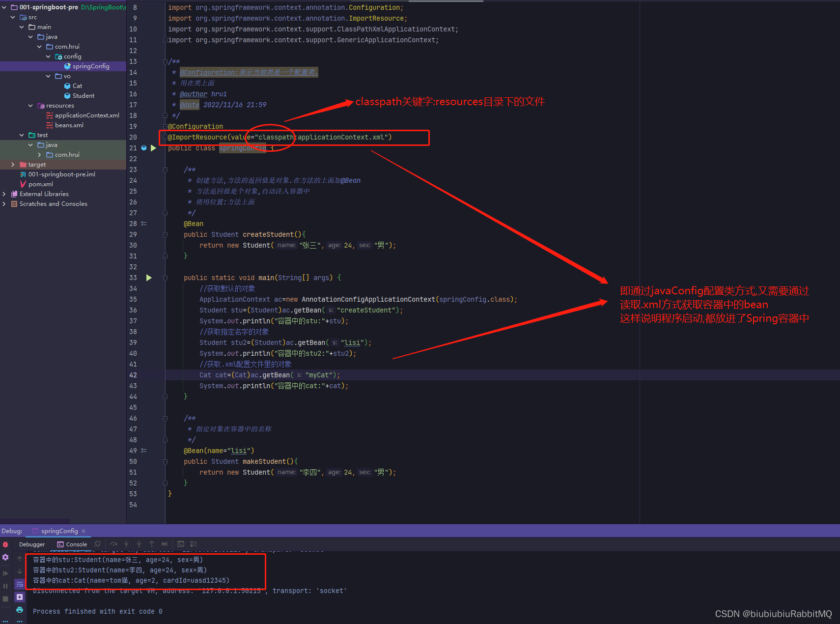Click the @Bean annotation on line 28
The height and width of the screenshot is (624, 840).
click(x=194, y=224)
